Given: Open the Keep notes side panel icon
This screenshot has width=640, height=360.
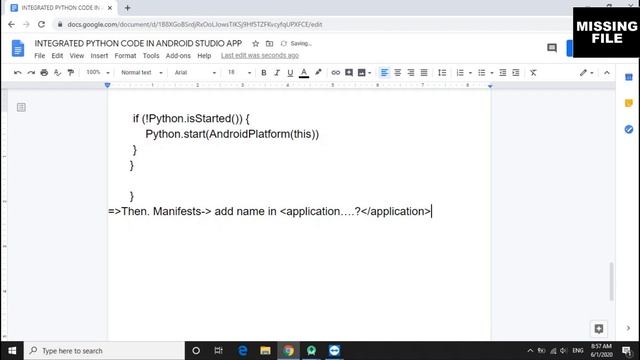Looking at the screenshot, I should tap(629, 103).
